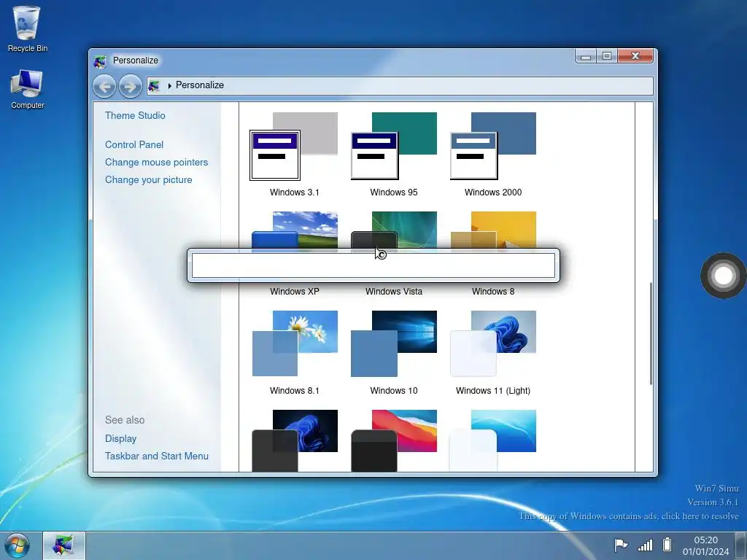Viewport: 747px width, 560px height.
Task: Apply the Windows 10 theme thumbnail
Action: pos(393,344)
